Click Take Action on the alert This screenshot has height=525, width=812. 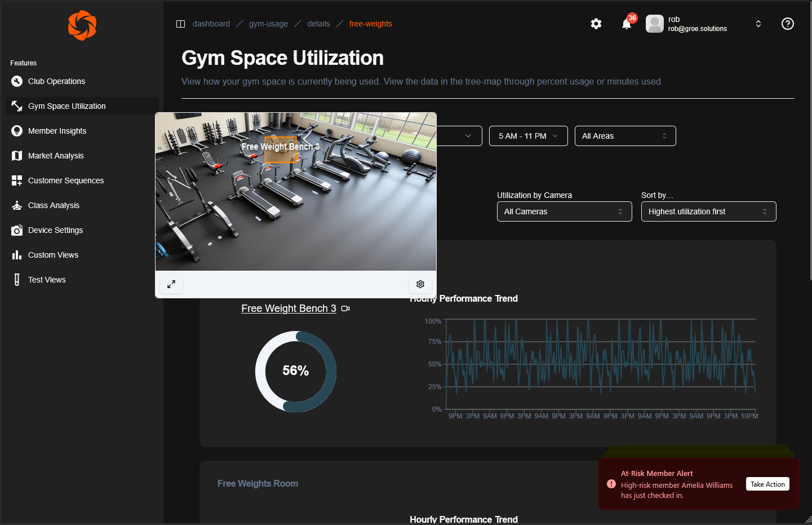(767, 484)
